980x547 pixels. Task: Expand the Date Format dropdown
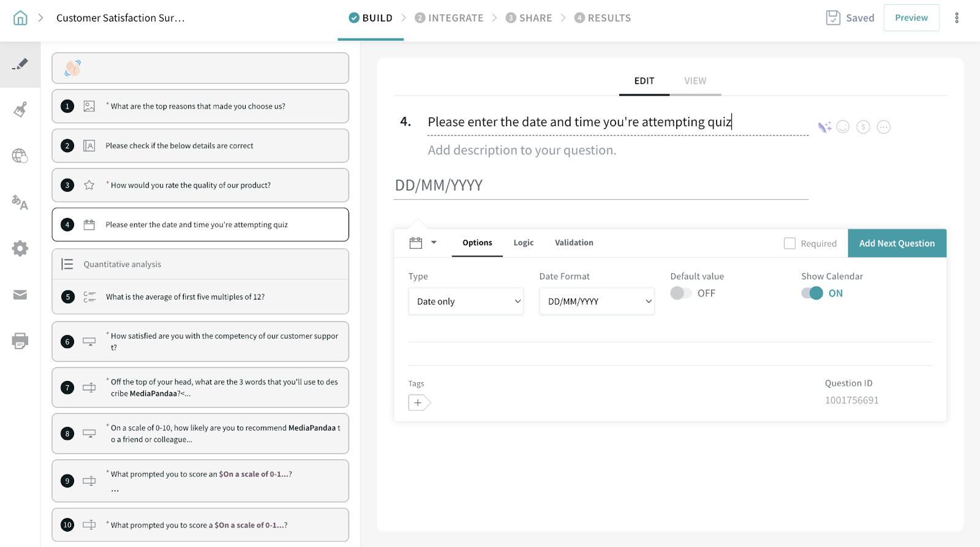[597, 301]
